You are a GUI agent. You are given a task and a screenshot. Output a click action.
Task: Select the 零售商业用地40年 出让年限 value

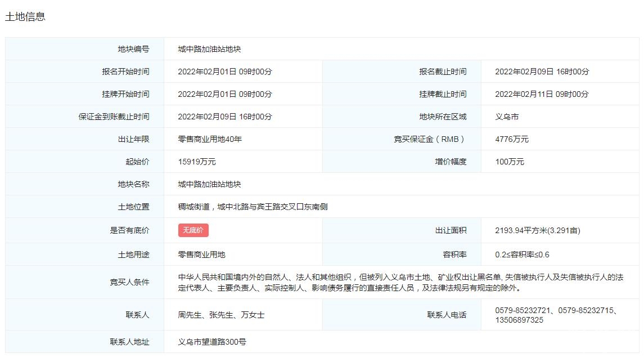[210, 139]
